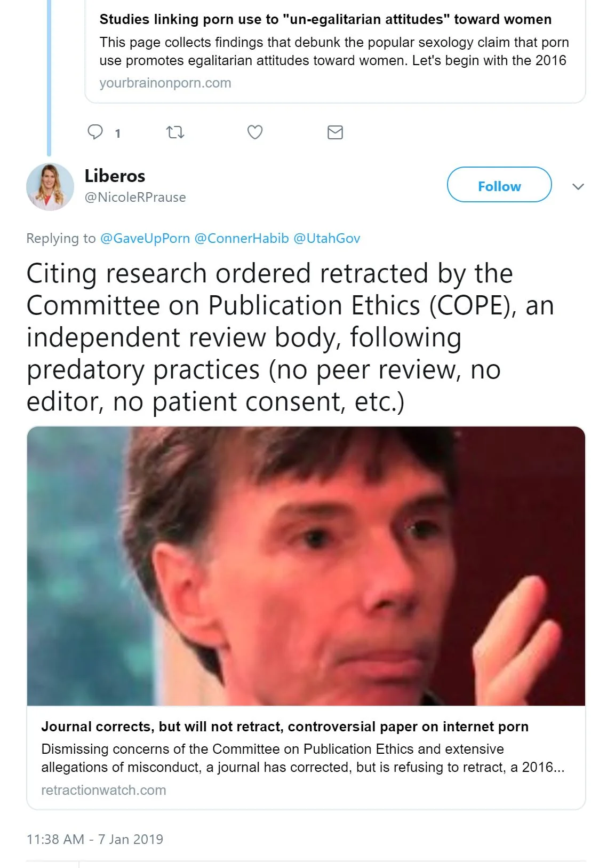Open the Journal corrects article headline
Viewport: 607px width, 868px height.
pyautogui.click(x=285, y=727)
